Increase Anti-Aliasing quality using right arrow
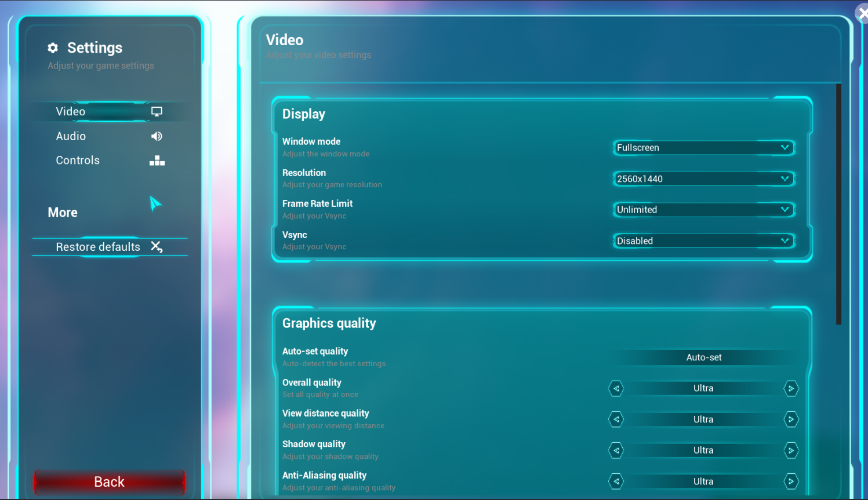This screenshot has width=868, height=500. tap(791, 481)
